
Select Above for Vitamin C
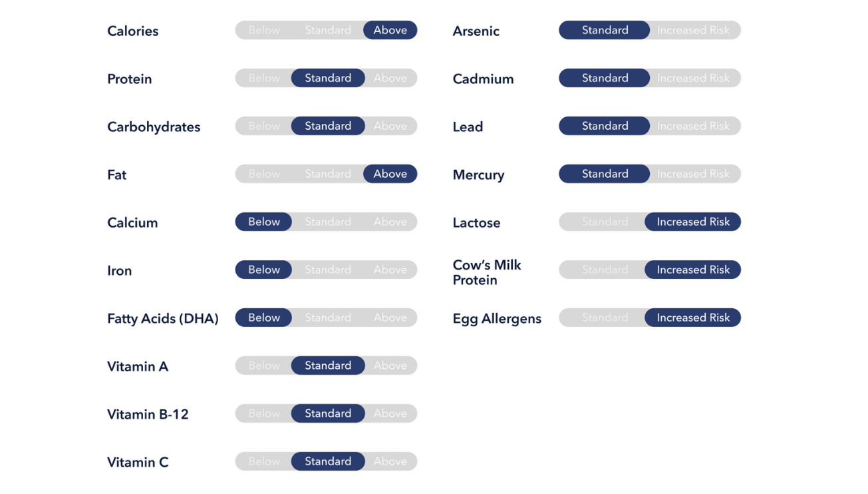[390, 461]
